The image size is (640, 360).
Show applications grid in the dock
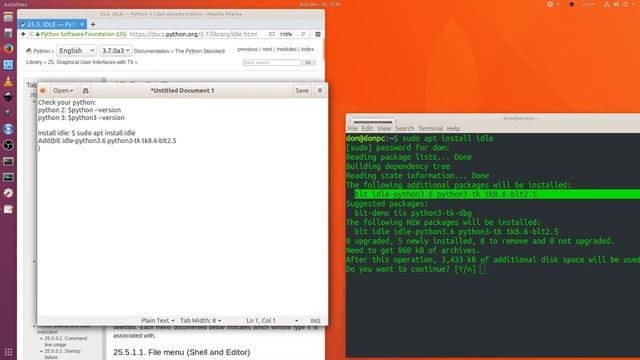[8, 352]
